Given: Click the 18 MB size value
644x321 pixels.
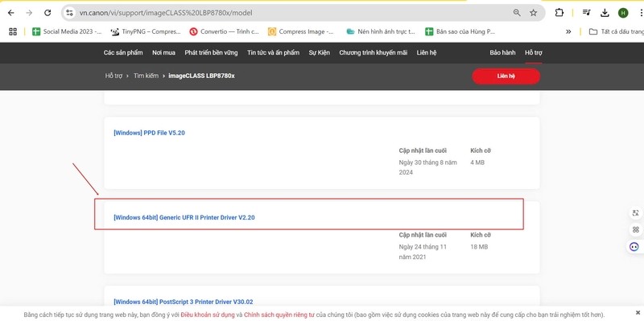Looking at the screenshot, I should 479,247.
